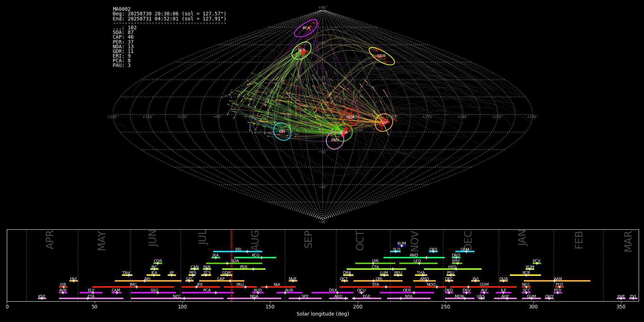Viewport: 644px width, 322px height.
Task: Click the 300 tick on solar longitude axis
Action: pos(533,307)
